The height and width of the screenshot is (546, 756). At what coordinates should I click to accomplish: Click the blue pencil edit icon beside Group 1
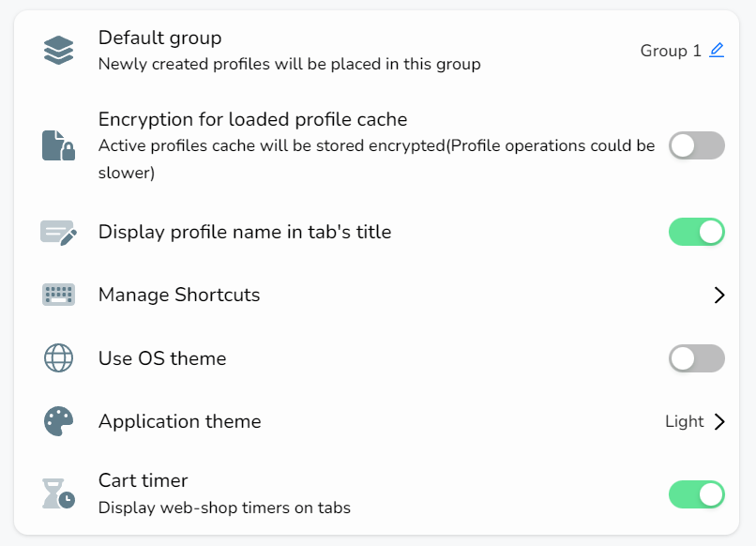click(717, 50)
